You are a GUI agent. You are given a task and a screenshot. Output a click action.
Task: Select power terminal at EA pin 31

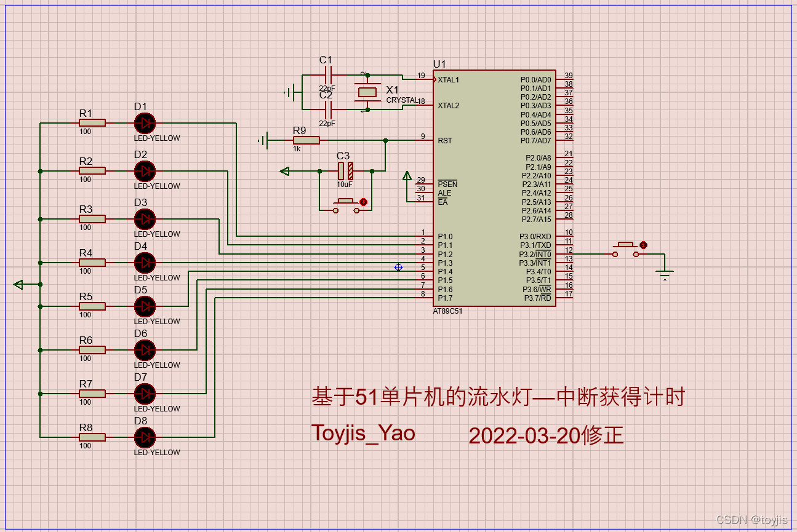pos(407,177)
